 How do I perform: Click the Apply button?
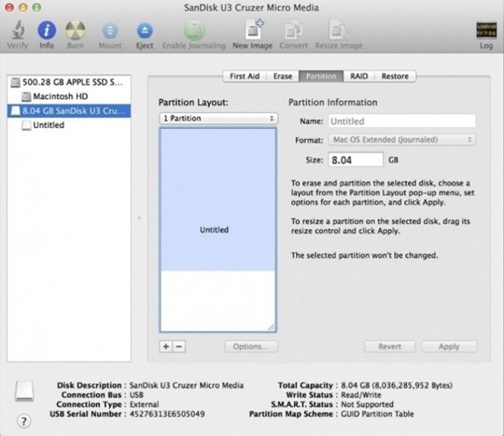[450, 347]
